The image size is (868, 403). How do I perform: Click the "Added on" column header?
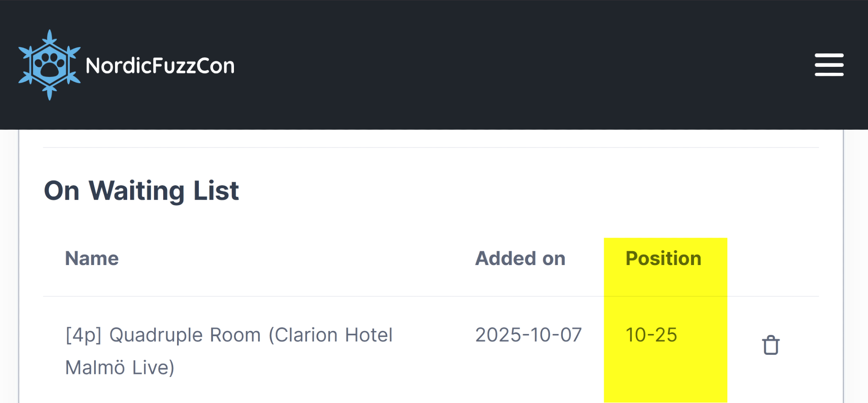coord(520,259)
